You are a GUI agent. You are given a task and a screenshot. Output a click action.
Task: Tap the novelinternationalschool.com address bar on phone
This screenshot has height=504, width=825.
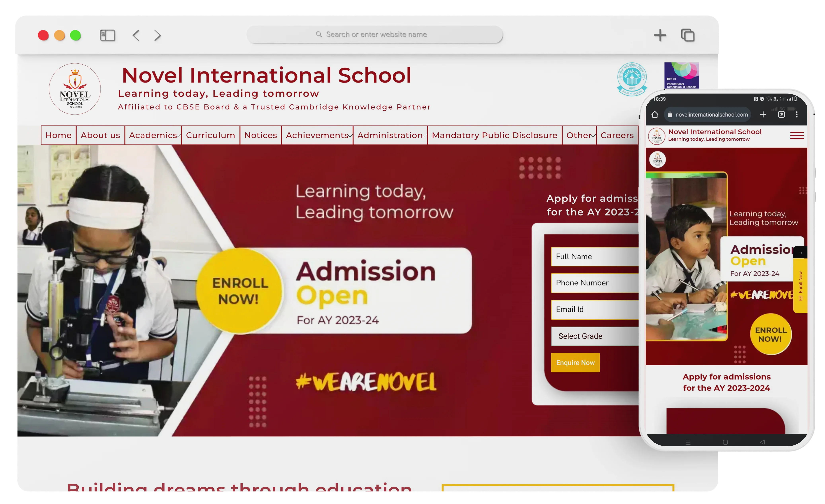pyautogui.click(x=707, y=115)
